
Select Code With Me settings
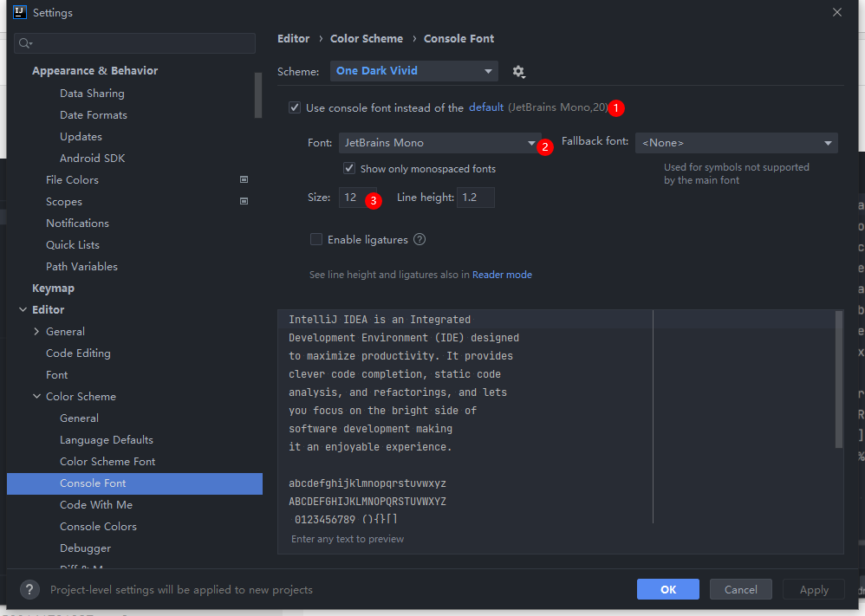pos(96,504)
